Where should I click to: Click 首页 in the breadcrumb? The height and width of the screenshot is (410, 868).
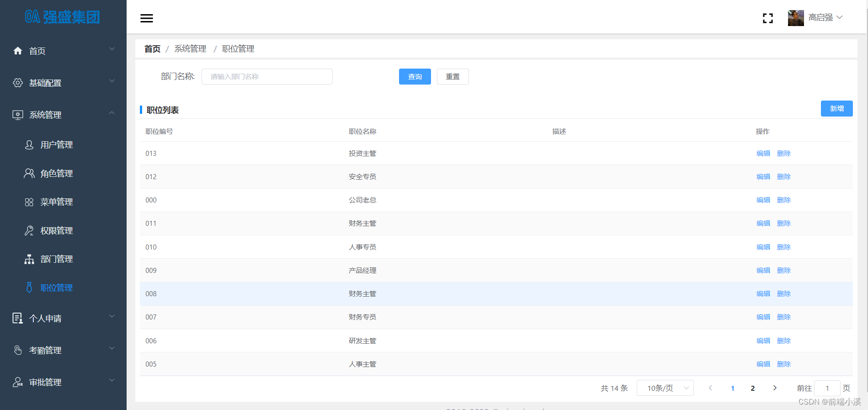(152, 49)
